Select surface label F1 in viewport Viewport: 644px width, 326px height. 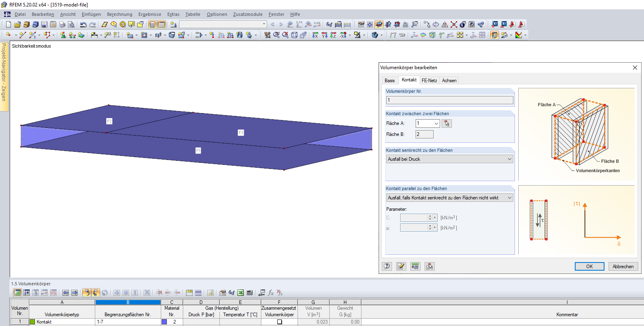point(198,151)
